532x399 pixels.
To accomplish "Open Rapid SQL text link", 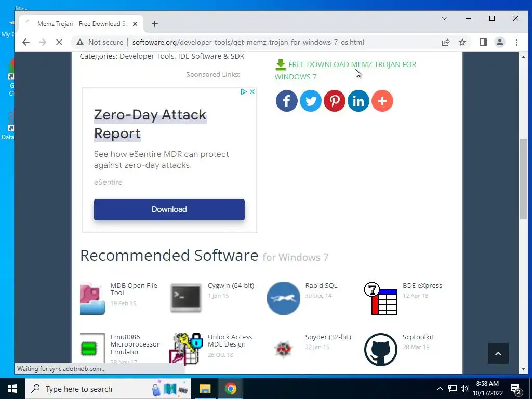I will pyautogui.click(x=321, y=285).
